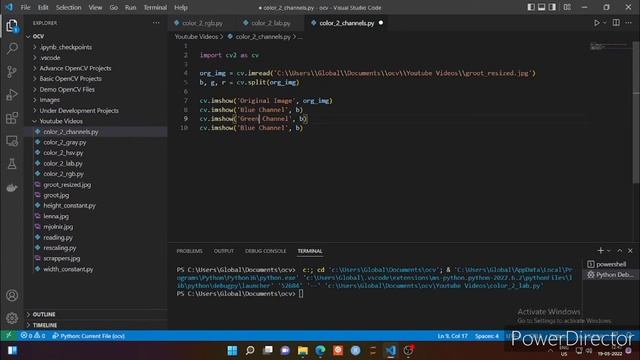Close the terminal panel

tap(630, 251)
